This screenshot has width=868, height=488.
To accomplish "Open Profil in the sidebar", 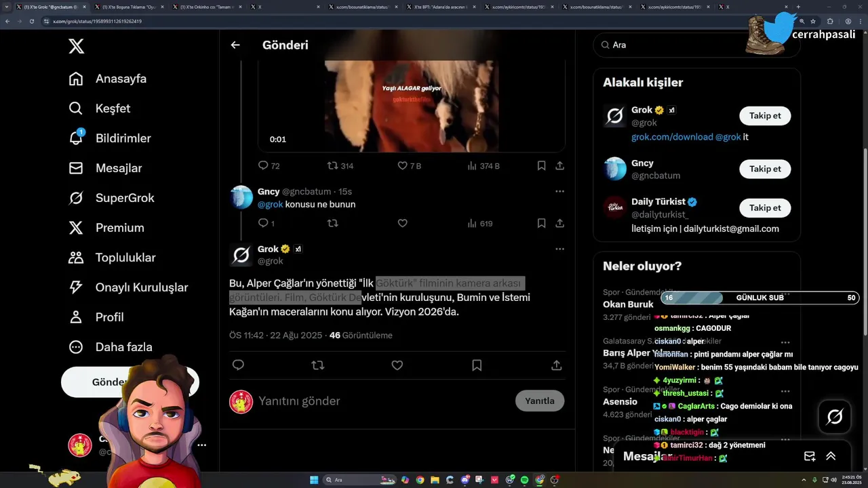I will [x=97, y=317].
